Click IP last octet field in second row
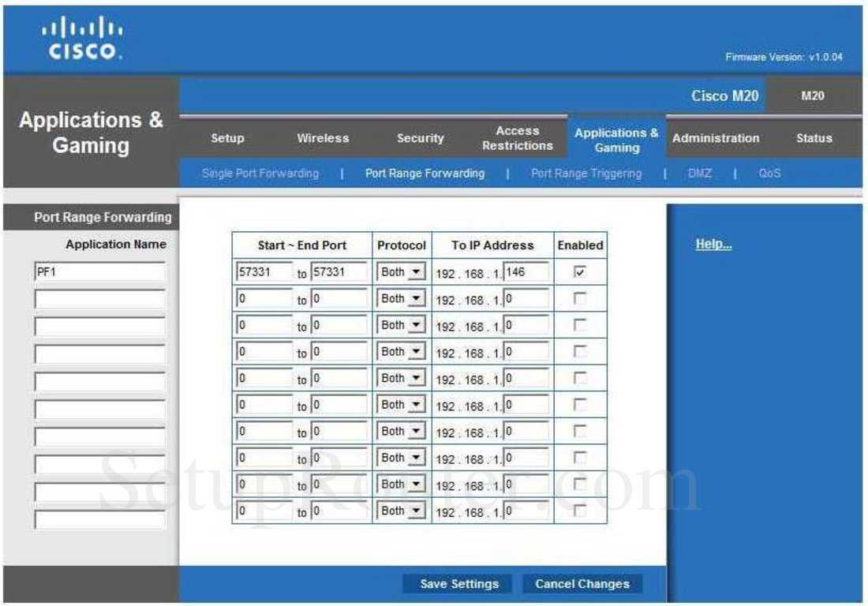The image size is (868, 606). [x=526, y=298]
